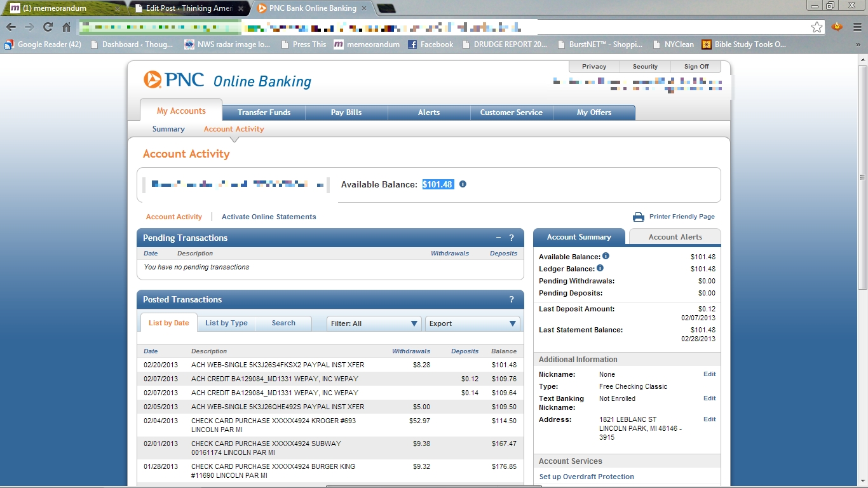Open the Bible Study Tools bookmark
Image resolution: width=868 pixels, height=488 pixels.
pyautogui.click(x=743, y=44)
